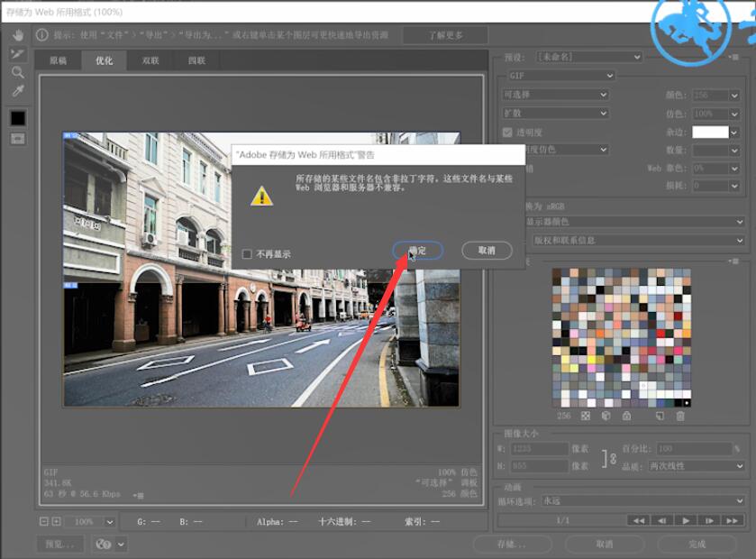This screenshot has width=756, height=559.
Task: Switch to the 双联 tab
Action: 150,60
